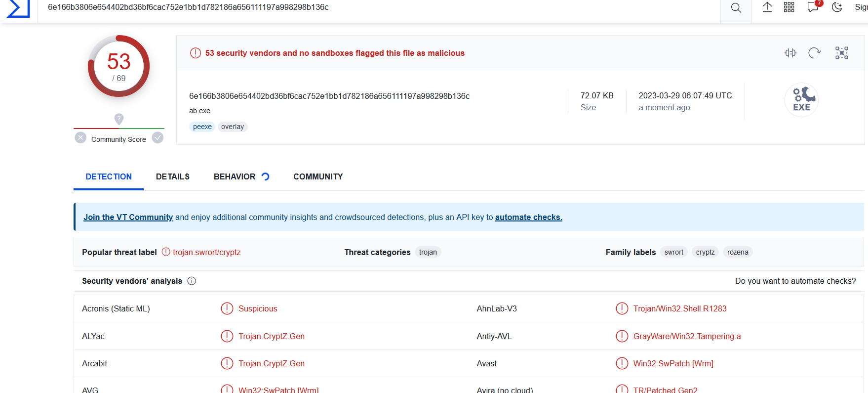
Task: Click the community score question marker
Action: [x=119, y=119]
